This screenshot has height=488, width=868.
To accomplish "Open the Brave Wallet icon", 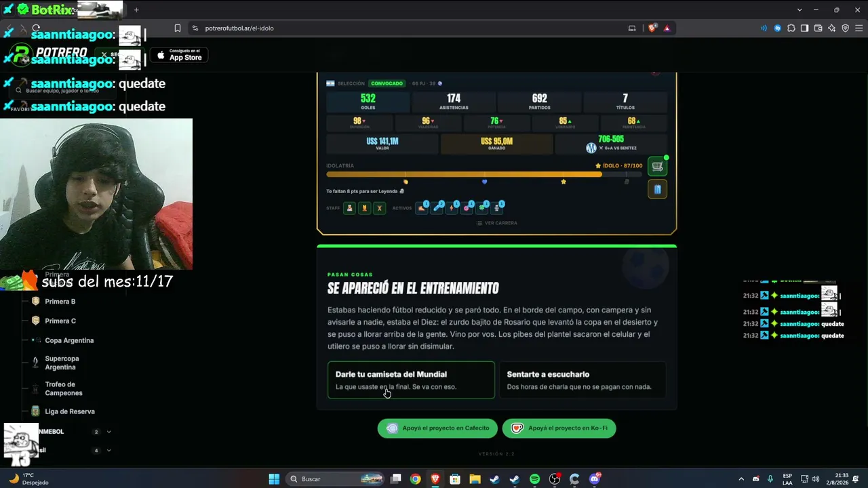I will click(818, 28).
